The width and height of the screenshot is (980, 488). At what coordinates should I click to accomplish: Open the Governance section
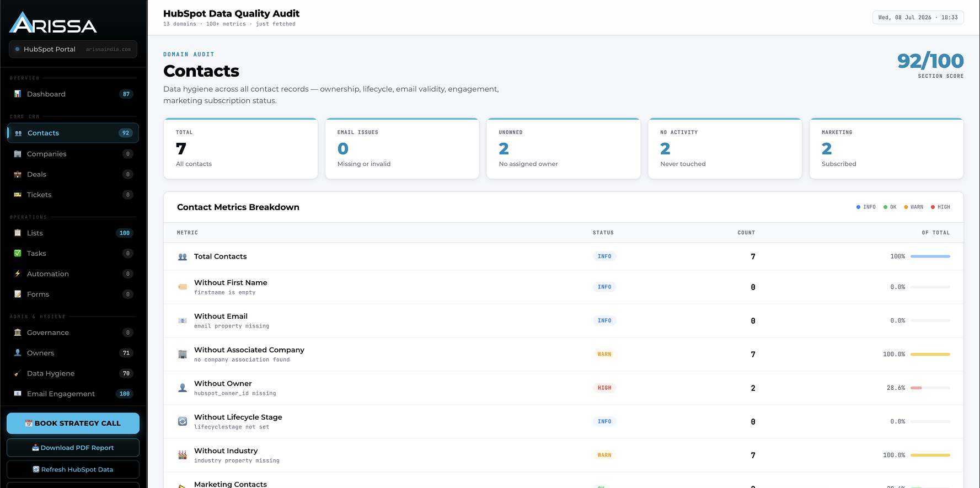click(x=73, y=333)
